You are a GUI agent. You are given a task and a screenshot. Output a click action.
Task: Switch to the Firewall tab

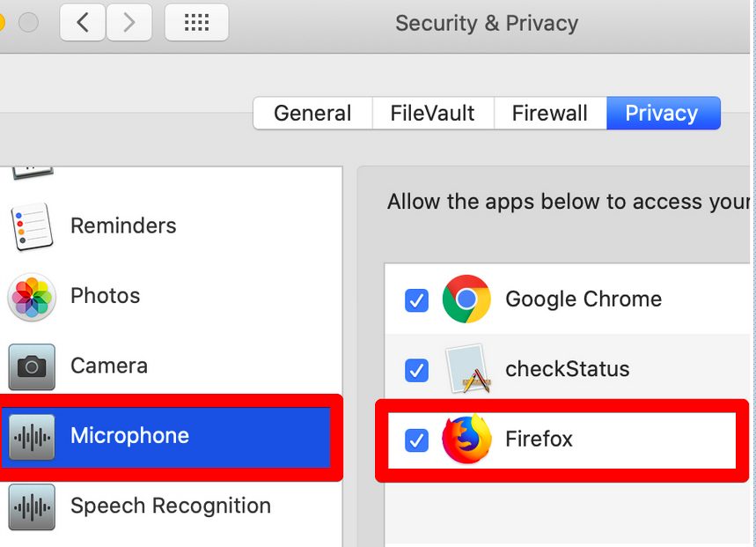(x=549, y=114)
